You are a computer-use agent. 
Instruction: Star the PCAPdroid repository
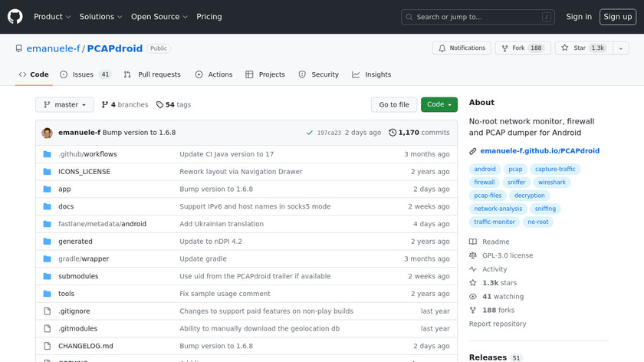[x=583, y=48]
